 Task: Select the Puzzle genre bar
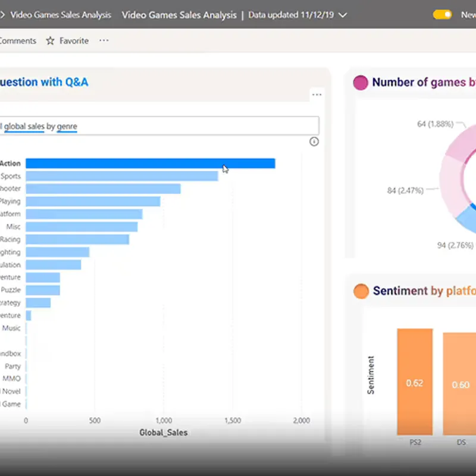click(x=43, y=290)
